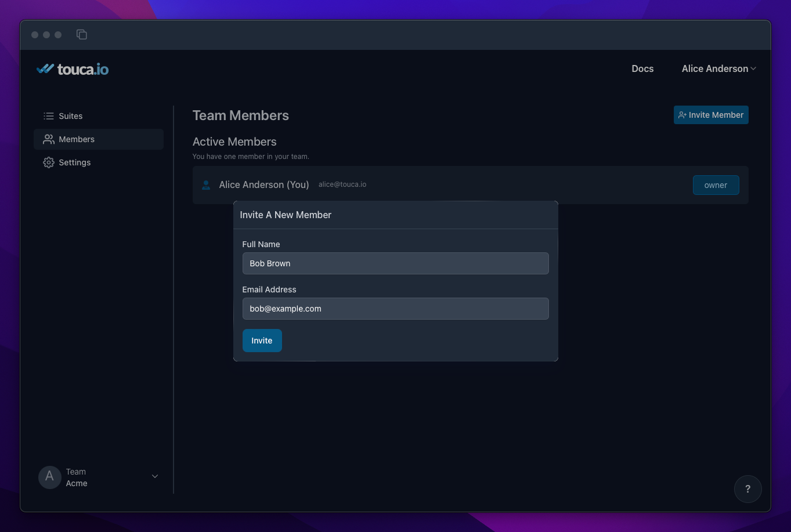Click the Invite A New Member dialog title
Image resolution: width=791 pixels, height=532 pixels.
[286, 215]
